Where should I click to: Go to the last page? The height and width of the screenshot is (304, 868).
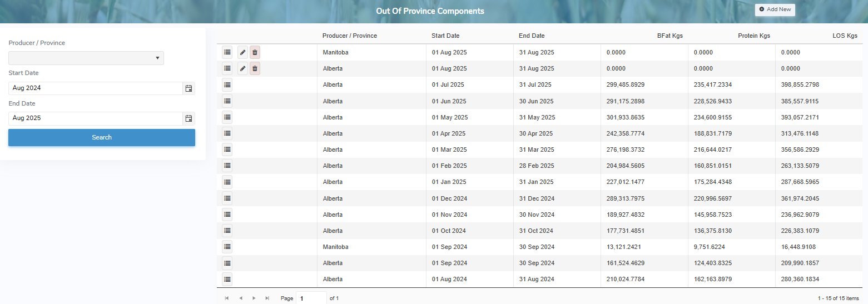click(267, 298)
